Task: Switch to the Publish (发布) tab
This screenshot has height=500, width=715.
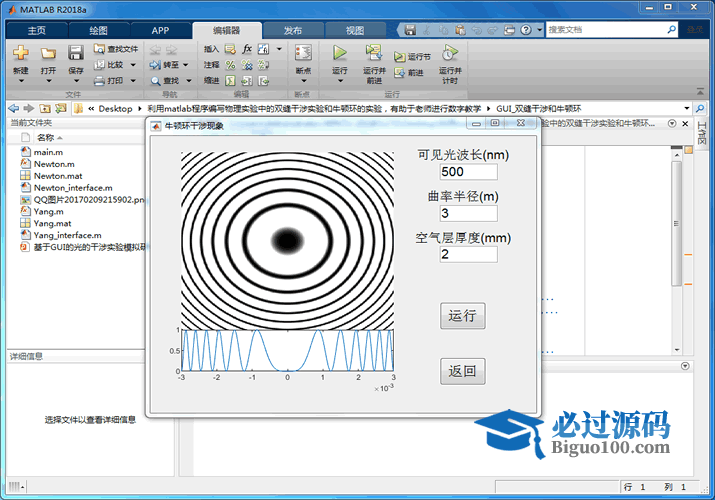Action: (293, 31)
